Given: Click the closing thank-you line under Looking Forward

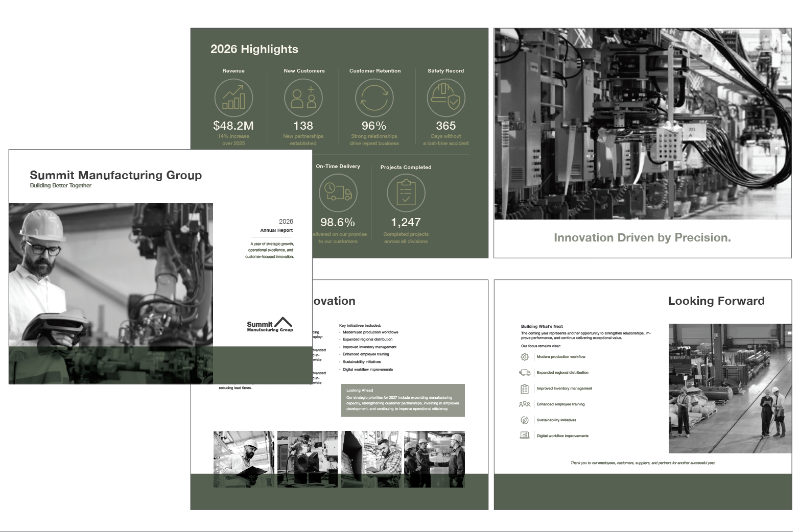Looking at the screenshot, I should coord(643,463).
